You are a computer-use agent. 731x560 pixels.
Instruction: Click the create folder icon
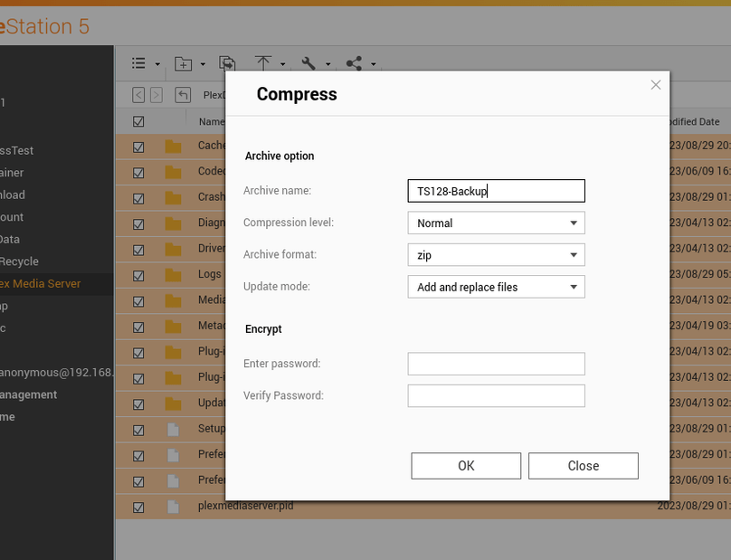[184, 63]
